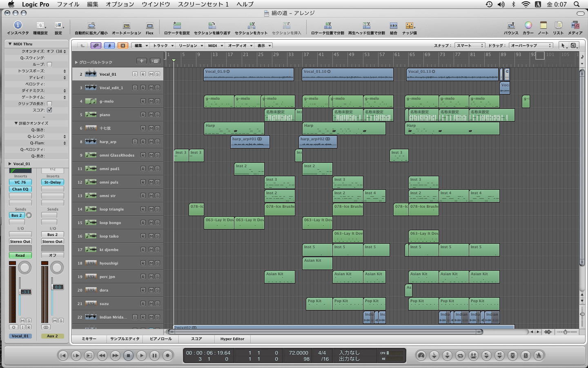This screenshot has height=368, width=588.
Task: Click the Vocal_01 channel volume fader
Action: (25, 292)
